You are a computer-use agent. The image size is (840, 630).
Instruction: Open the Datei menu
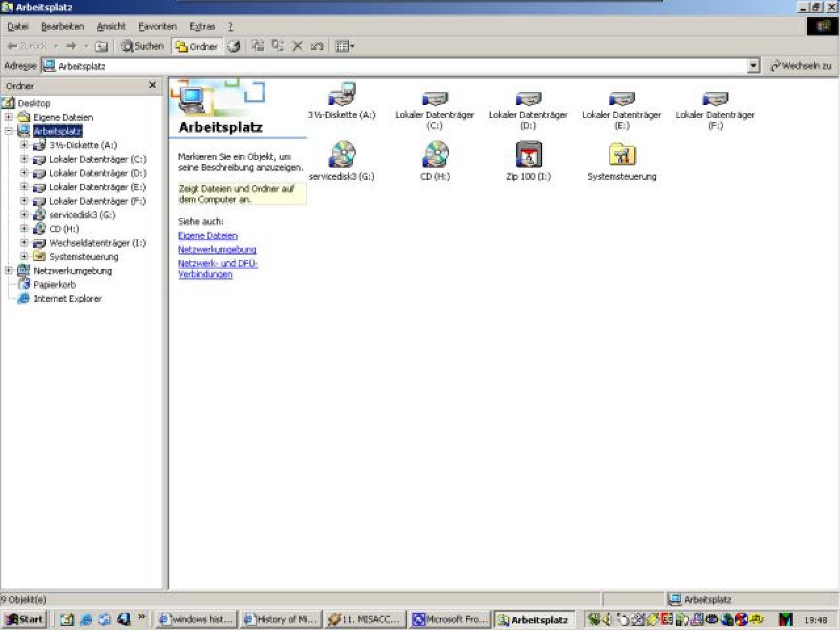point(18,26)
